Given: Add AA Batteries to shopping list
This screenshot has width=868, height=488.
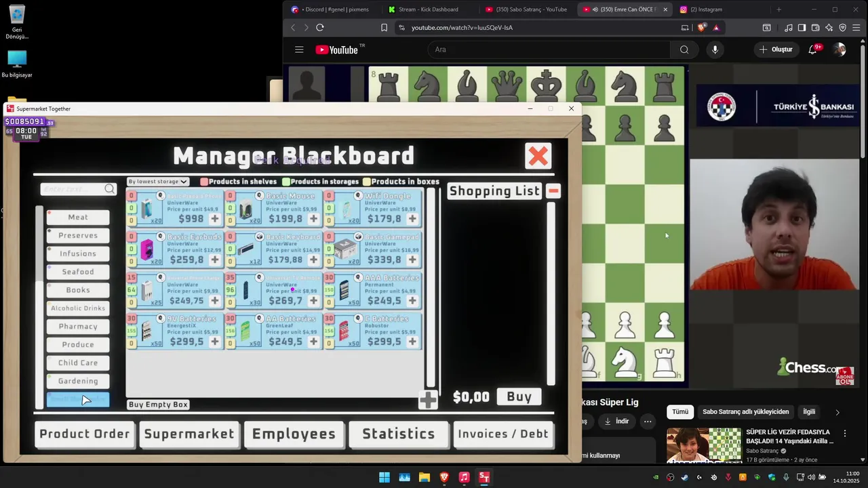Looking at the screenshot, I should [x=313, y=342].
